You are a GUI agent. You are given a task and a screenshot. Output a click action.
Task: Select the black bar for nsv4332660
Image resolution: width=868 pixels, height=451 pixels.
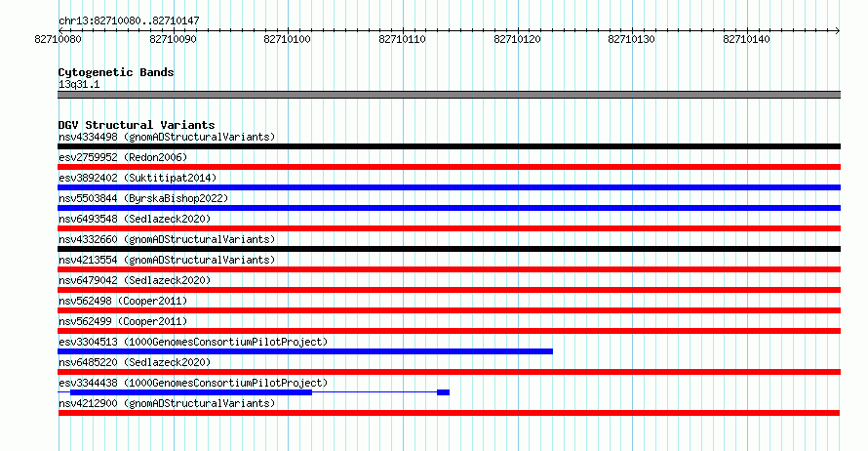(x=449, y=249)
